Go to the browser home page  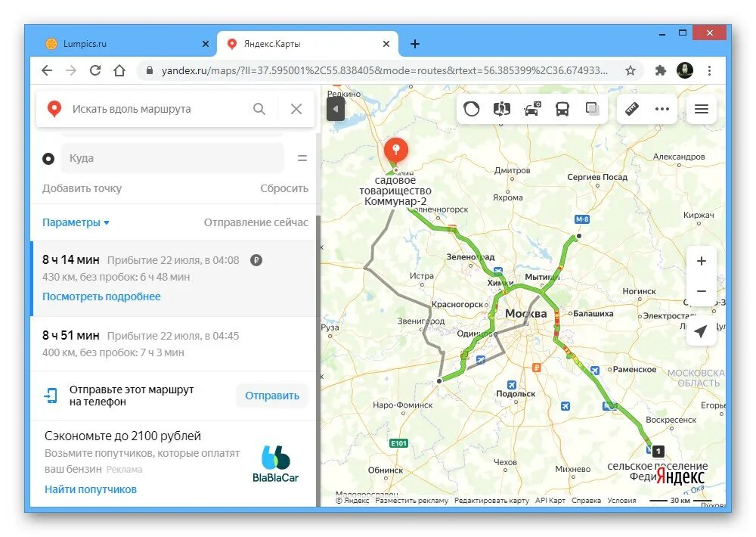pyautogui.click(x=119, y=70)
